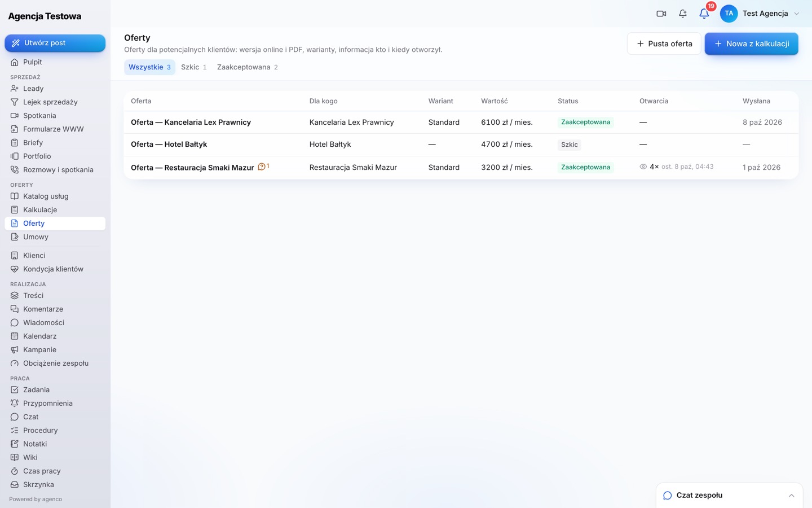The image size is (812, 508).
Task: Open Obciążenie zespołu in sidebar
Action: 55,364
